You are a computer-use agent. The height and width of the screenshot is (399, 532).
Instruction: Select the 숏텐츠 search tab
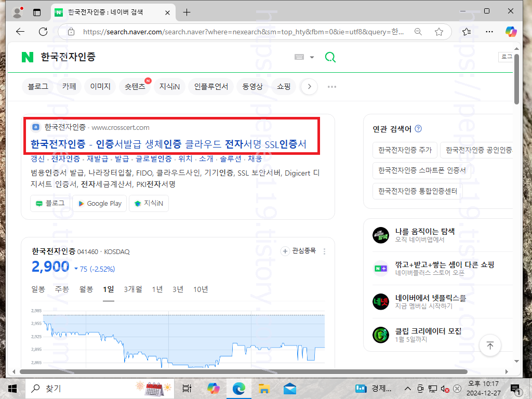pos(135,87)
